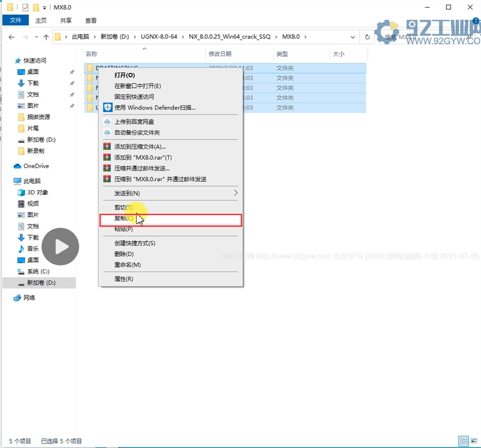The image size is (481, 448).
Task: Expand chevron after UGNX-8.0-64 in address bar
Action: [183, 37]
